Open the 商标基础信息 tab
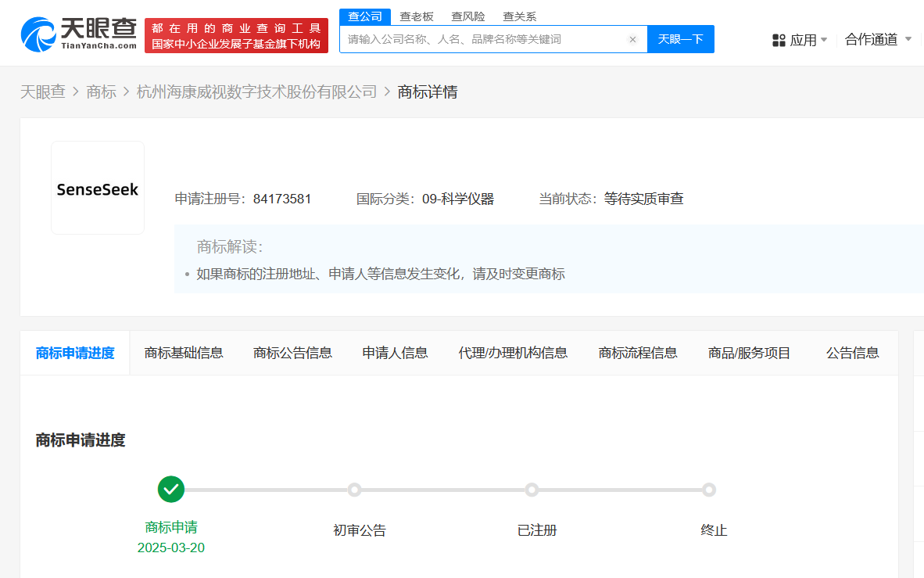 click(184, 353)
